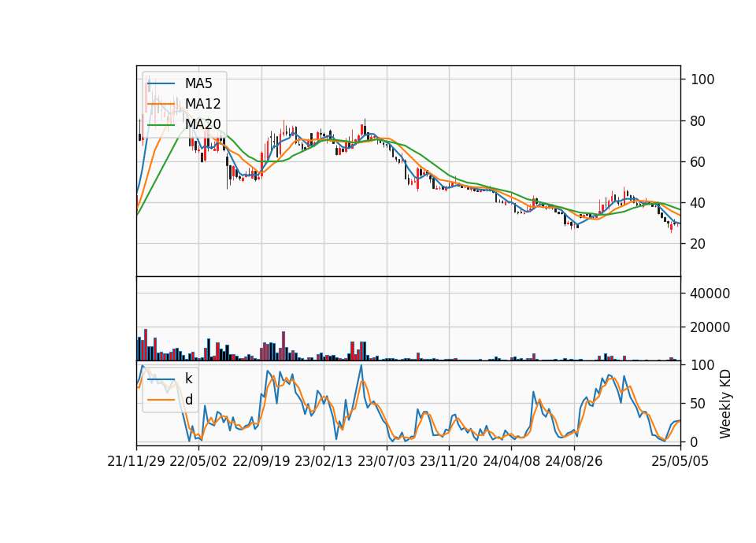This screenshot has height=543, width=756.
Task: Click the blue MA5 legend line sample
Action: [x=161, y=83]
